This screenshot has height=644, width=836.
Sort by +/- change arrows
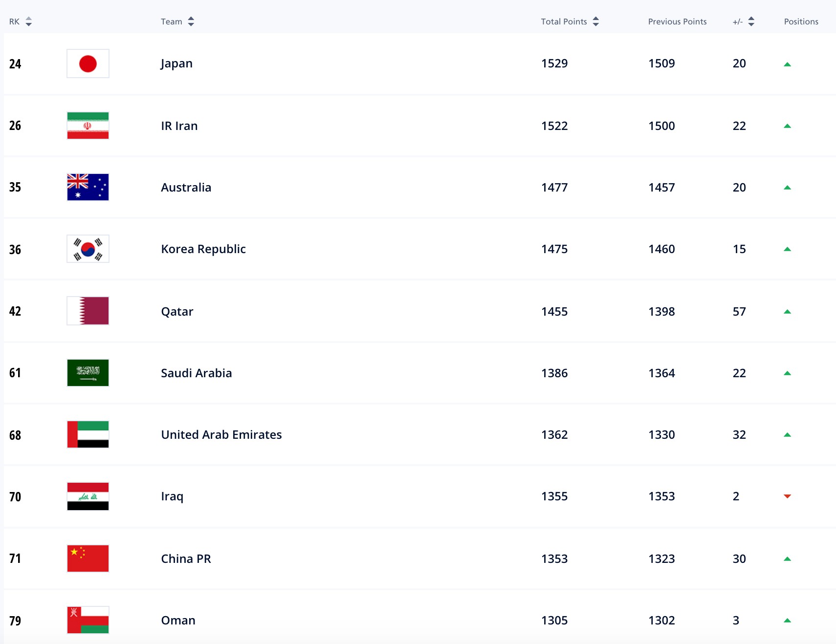pos(751,21)
